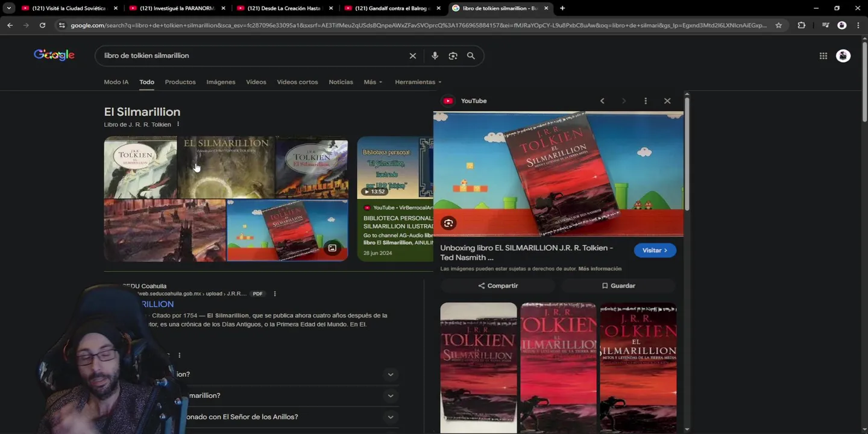Click the browser address bar
The width and height of the screenshot is (868, 434).
(418, 25)
